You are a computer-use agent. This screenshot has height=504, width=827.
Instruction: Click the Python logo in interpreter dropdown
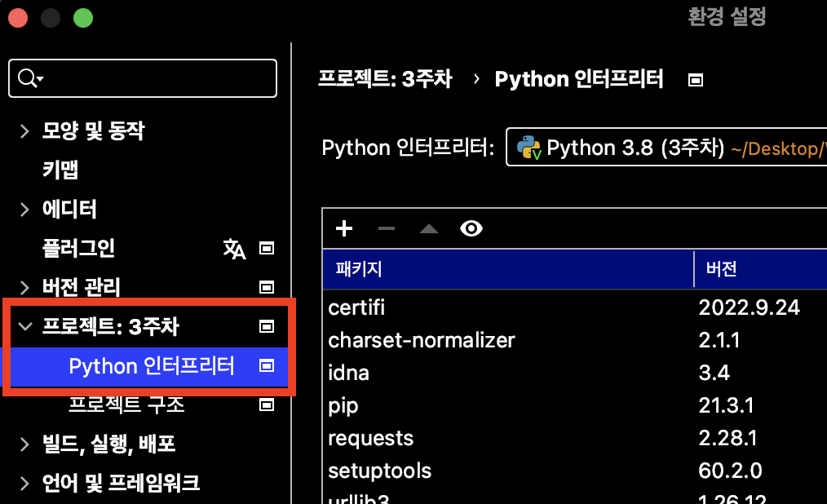pyautogui.click(x=528, y=147)
